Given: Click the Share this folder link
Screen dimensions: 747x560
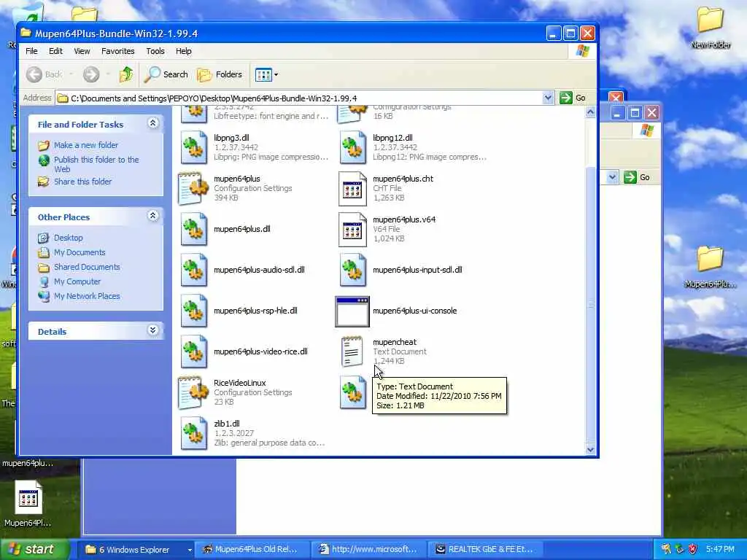Looking at the screenshot, I should [x=82, y=182].
